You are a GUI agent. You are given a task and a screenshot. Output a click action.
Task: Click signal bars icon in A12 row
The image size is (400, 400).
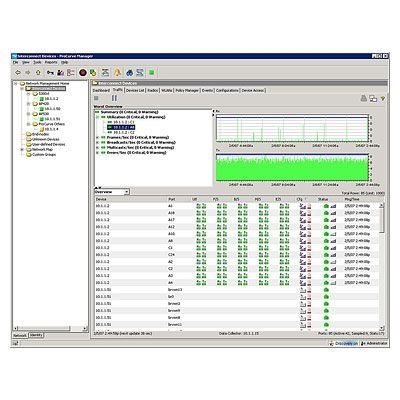tap(333, 227)
